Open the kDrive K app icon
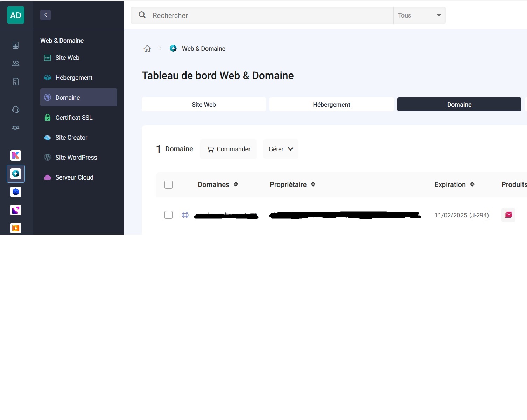 (16, 155)
